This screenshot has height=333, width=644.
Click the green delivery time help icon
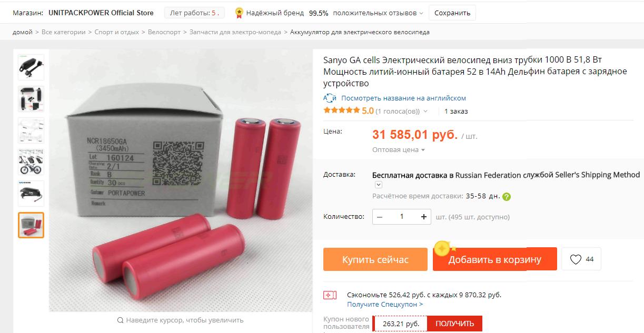(x=507, y=197)
